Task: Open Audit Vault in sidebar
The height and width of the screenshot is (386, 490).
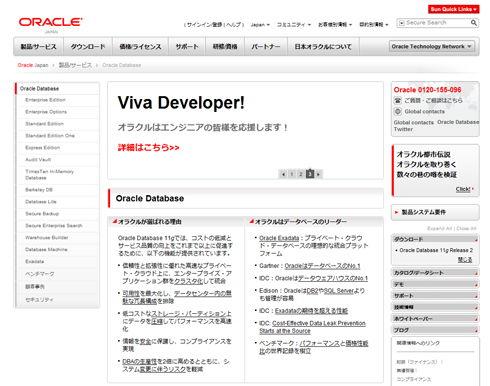Action: pyautogui.click(x=38, y=160)
